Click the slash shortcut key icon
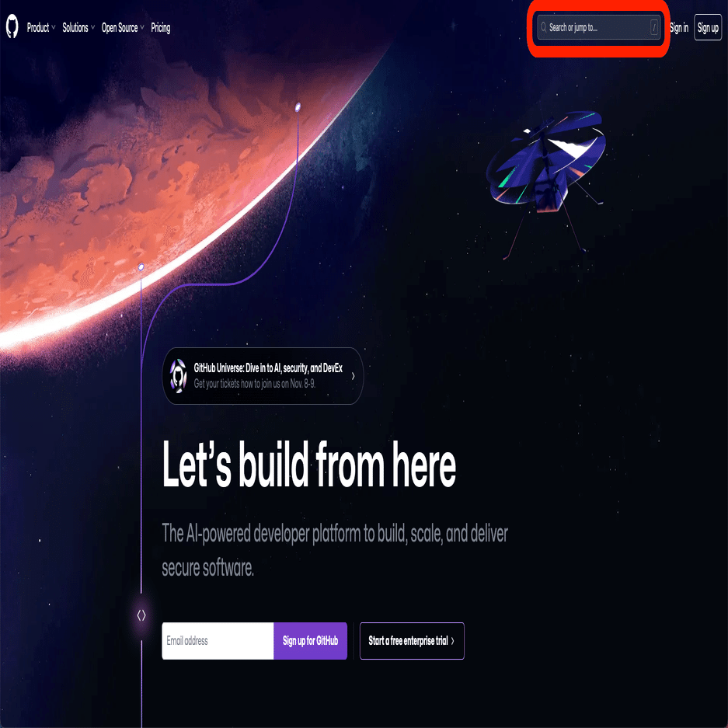 click(654, 27)
